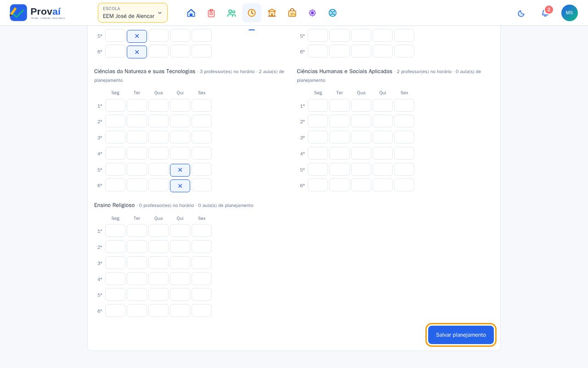Mark Seg 1ª cell in Ciências da Natureza

pyautogui.click(x=115, y=105)
